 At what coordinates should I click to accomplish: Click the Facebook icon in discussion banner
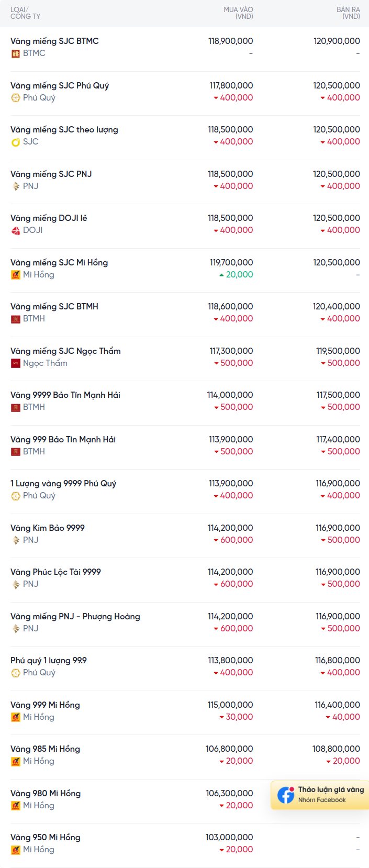pyautogui.click(x=286, y=795)
